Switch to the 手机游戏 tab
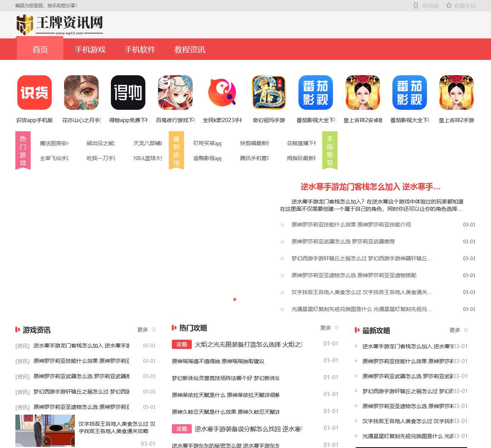 tap(90, 50)
